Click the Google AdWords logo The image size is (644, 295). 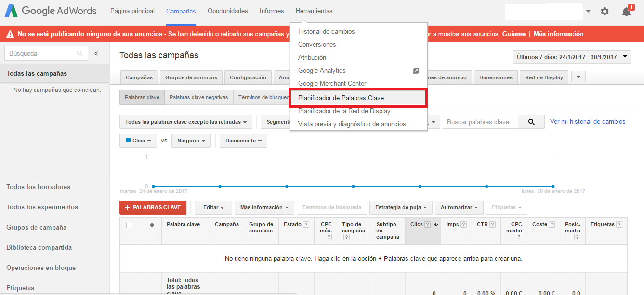(x=51, y=11)
